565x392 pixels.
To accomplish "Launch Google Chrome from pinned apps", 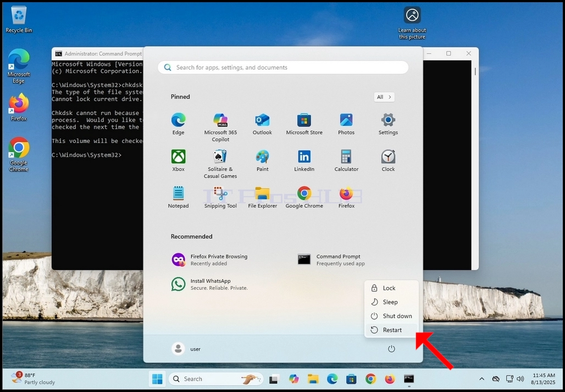I will click(x=304, y=197).
